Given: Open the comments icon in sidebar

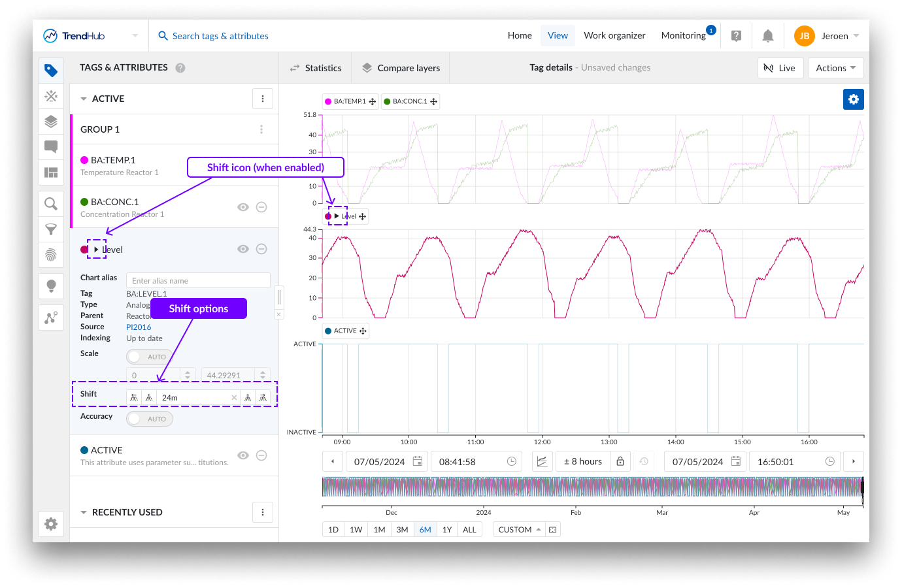Looking at the screenshot, I should (x=51, y=146).
